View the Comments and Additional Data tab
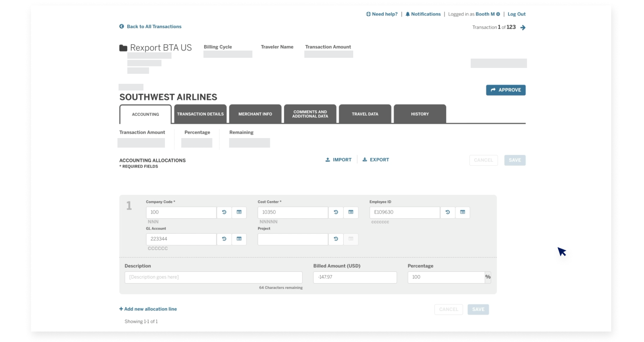The width and height of the screenshot is (644, 342). click(310, 114)
